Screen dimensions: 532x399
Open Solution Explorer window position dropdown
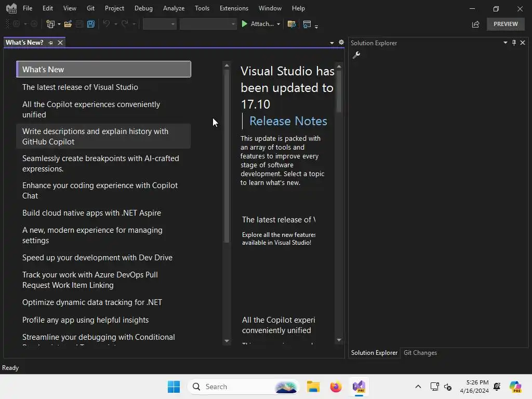tap(505, 43)
